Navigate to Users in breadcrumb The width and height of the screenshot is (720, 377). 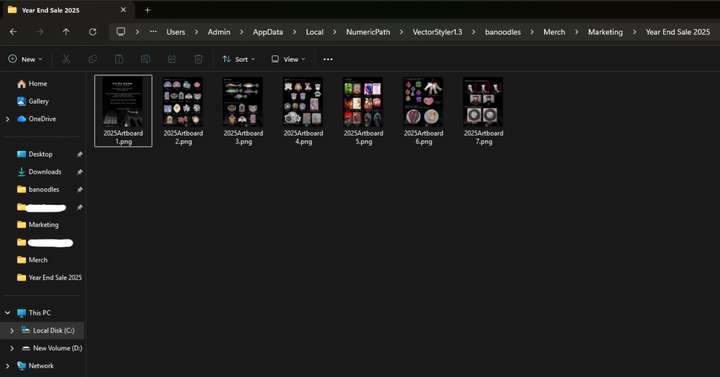point(176,32)
